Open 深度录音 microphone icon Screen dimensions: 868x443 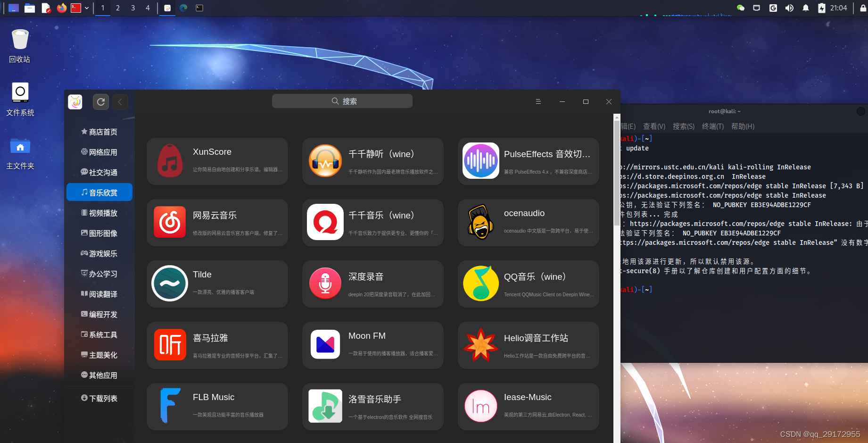[x=325, y=284]
